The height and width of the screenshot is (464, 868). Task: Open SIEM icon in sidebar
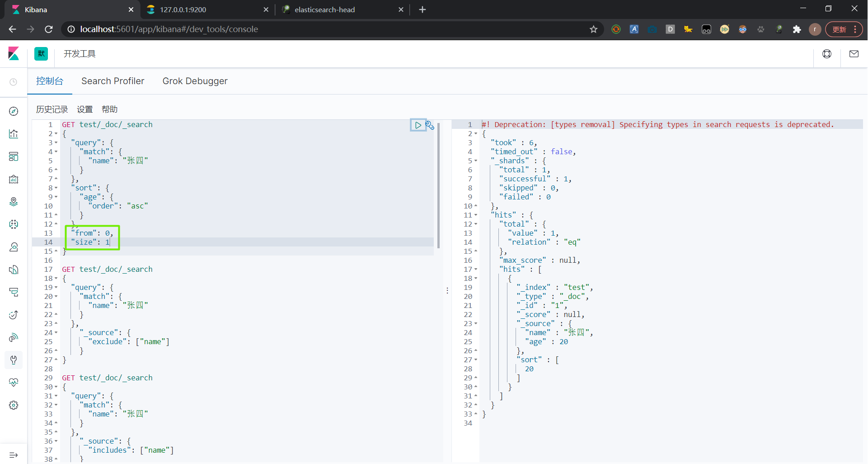[x=14, y=337]
